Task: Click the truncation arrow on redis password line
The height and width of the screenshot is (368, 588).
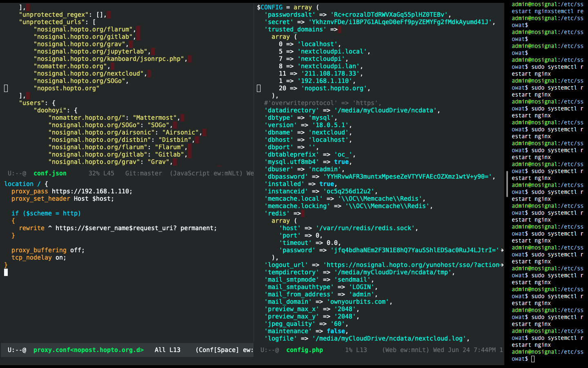Action: (x=502, y=250)
